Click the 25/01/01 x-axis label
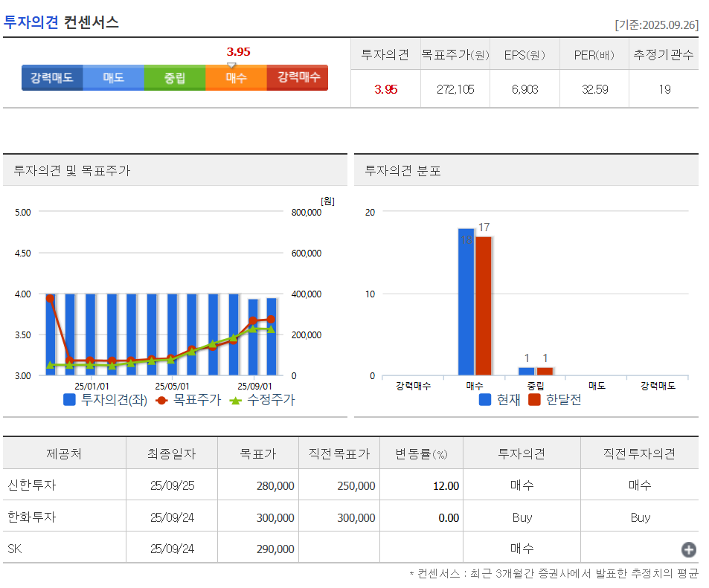This screenshot has height=588, width=709. coord(92,386)
